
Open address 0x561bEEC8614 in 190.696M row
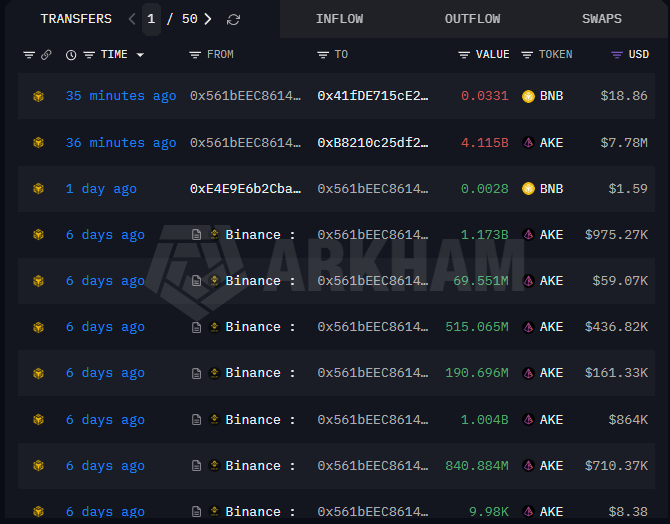[x=373, y=373]
